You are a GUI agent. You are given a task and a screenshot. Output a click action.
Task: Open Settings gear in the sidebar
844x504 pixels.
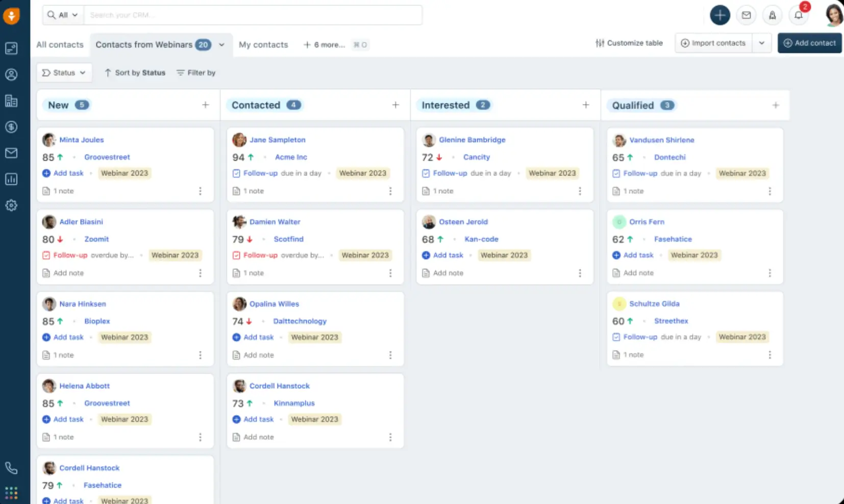(11, 205)
